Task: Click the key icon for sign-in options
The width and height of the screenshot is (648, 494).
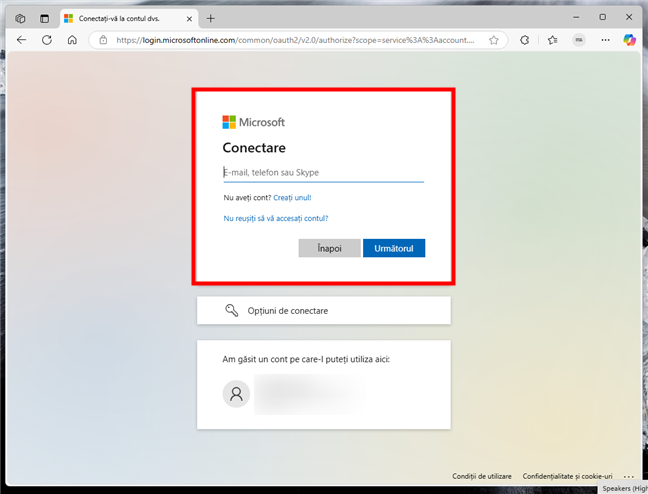Action: (231, 310)
